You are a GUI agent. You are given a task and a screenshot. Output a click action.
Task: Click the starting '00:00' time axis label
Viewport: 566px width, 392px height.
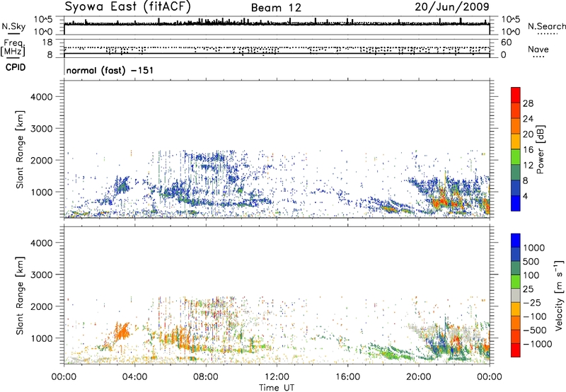64,377
